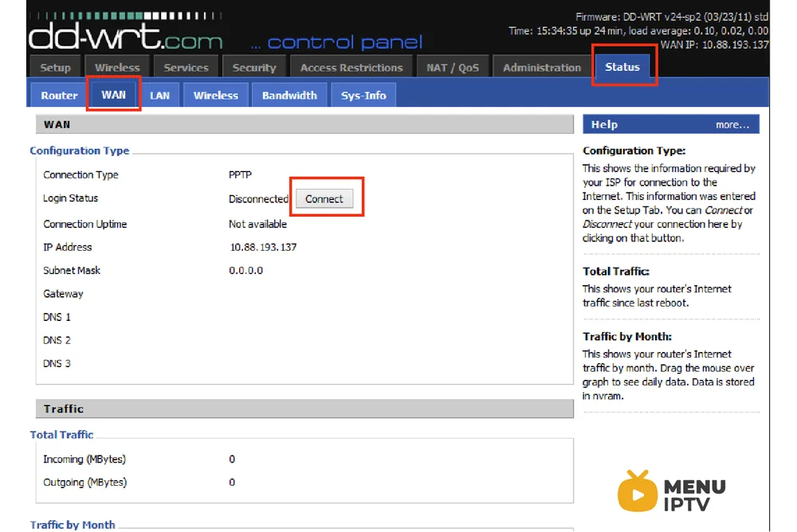Open the Wireless main tab
797x532 pixels.
click(117, 67)
